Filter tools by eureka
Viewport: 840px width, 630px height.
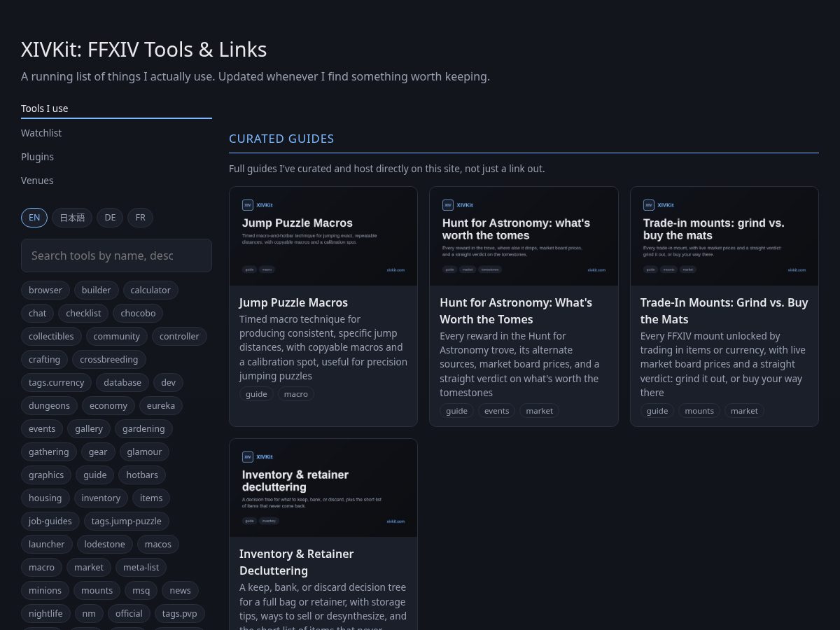click(x=161, y=405)
